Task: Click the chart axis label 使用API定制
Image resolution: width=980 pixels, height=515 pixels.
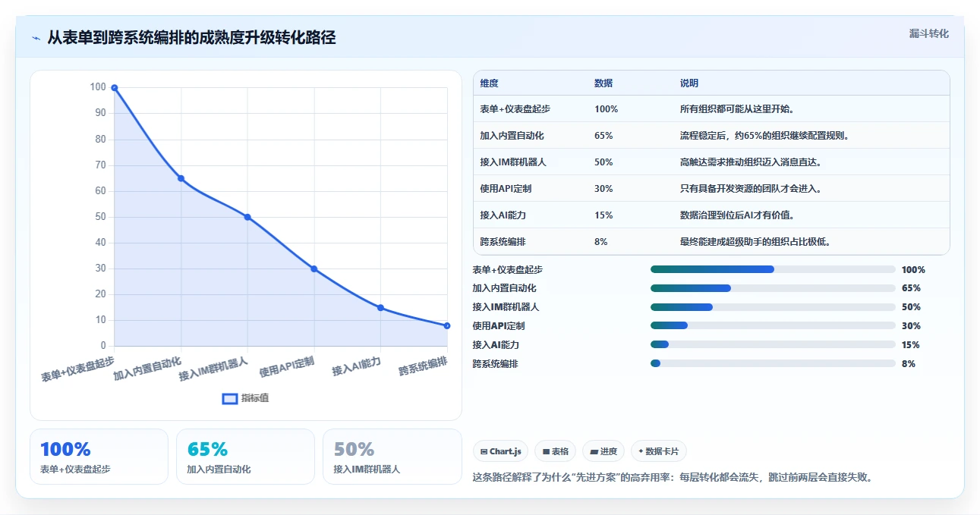Action: 287,366
